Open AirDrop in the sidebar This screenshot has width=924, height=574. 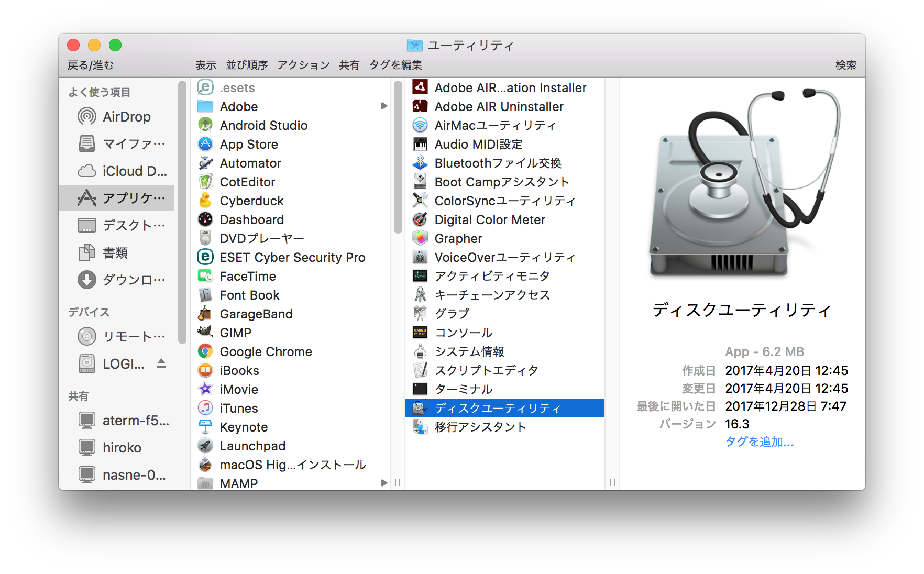click(x=116, y=116)
